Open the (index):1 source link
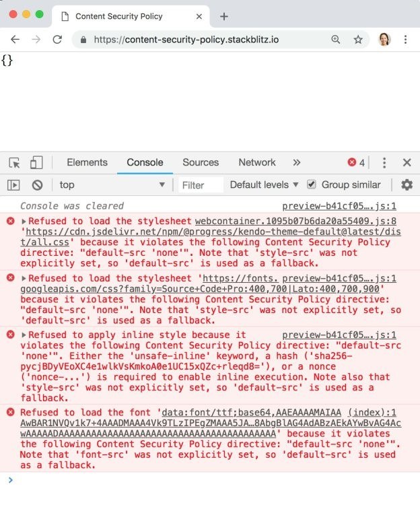The height and width of the screenshot is (511, 420). click(372, 413)
